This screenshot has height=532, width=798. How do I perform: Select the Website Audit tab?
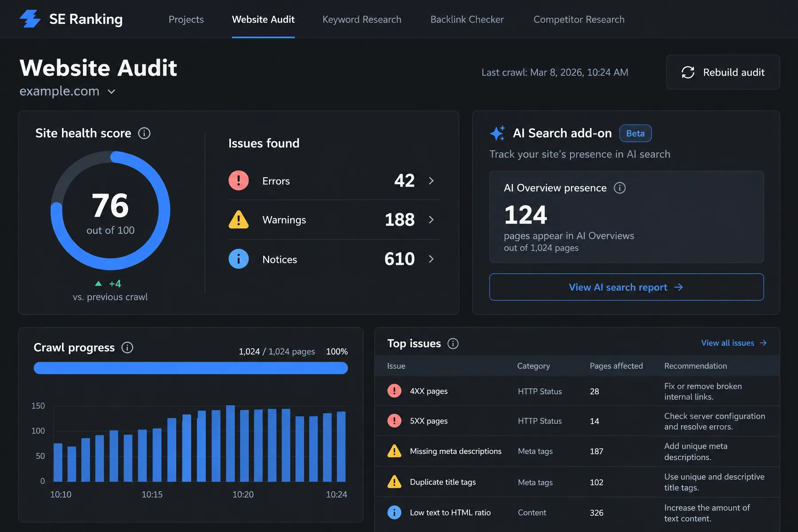pyautogui.click(x=263, y=20)
